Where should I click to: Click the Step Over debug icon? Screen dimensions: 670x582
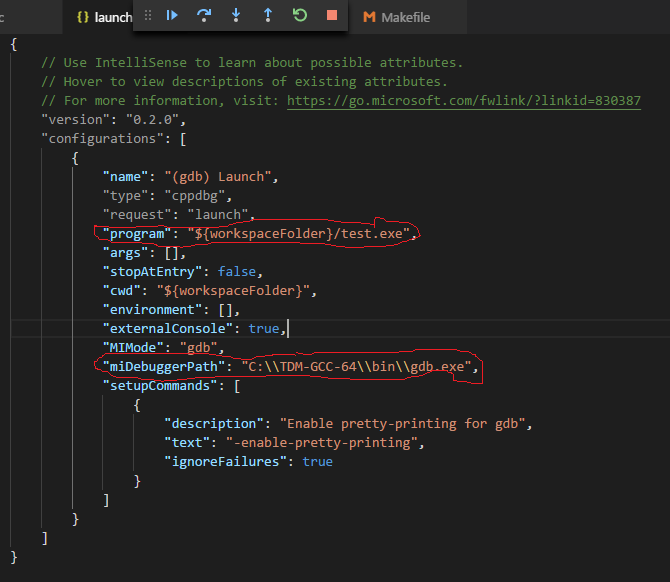point(204,16)
